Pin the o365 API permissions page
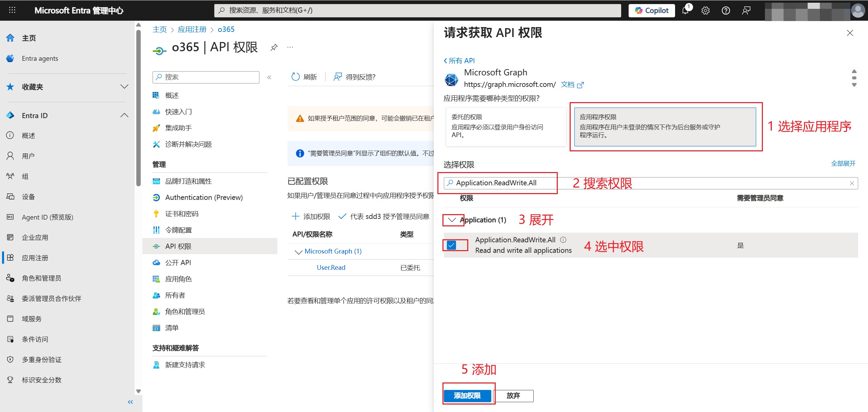 coord(274,47)
